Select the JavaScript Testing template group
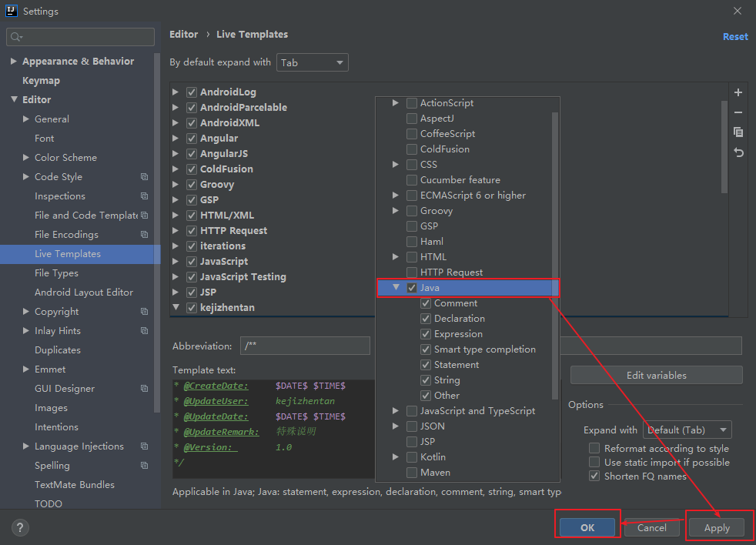 pos(243,277)
